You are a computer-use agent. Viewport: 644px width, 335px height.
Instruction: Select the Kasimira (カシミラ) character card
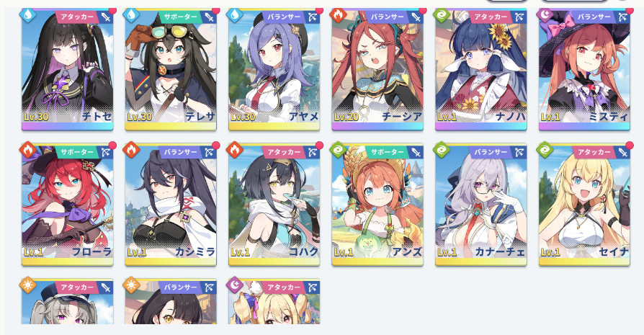click(x=171, y=205)
